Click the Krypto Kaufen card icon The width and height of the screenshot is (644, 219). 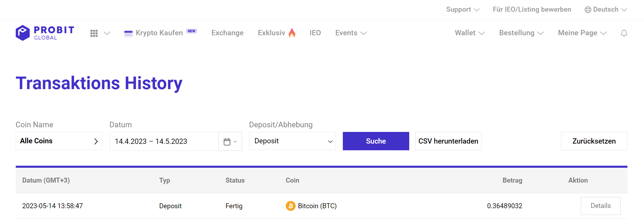[x=128, y=33]
